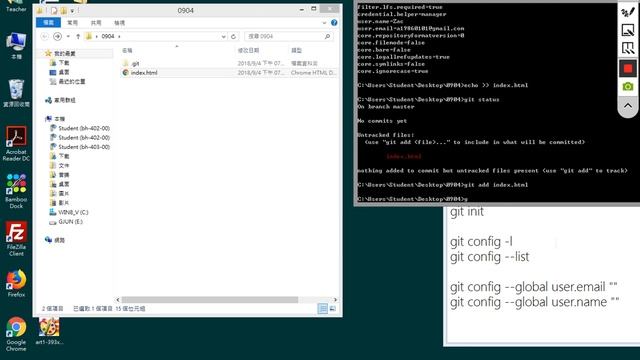Viewport: 640px width, 360px height.
Task: Click the left scroll arrow of file list
Action: (118, 300)
